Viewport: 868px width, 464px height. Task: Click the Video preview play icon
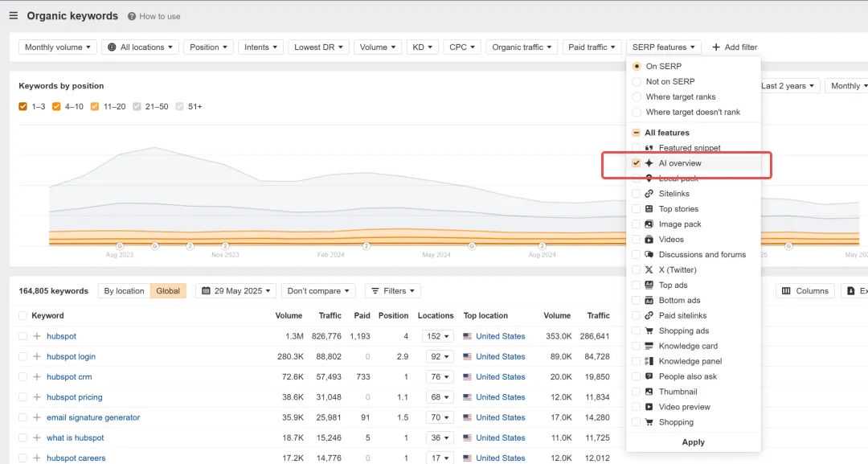click(x=649, y=407)
